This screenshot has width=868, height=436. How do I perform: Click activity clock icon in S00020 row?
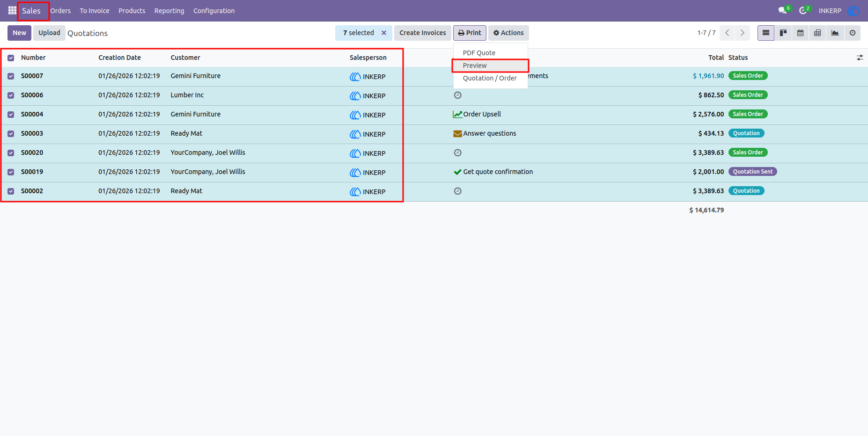pyautogui.click(x=458, y=153)
